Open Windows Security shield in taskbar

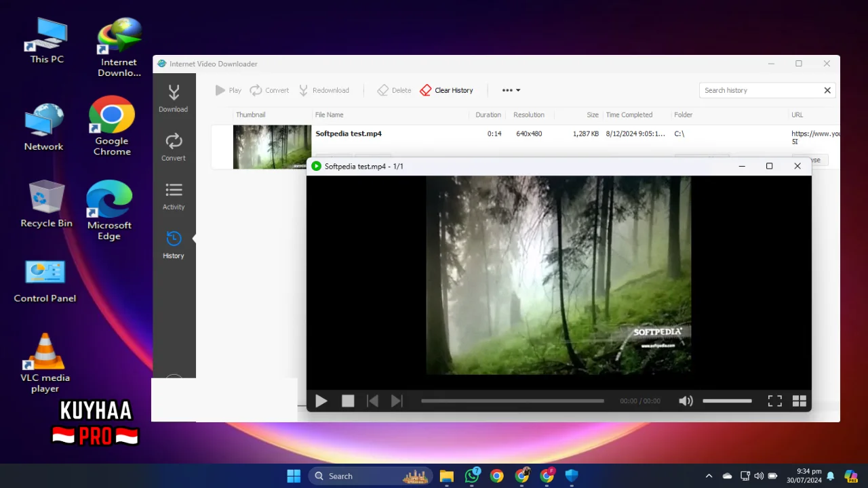[572, 476]
